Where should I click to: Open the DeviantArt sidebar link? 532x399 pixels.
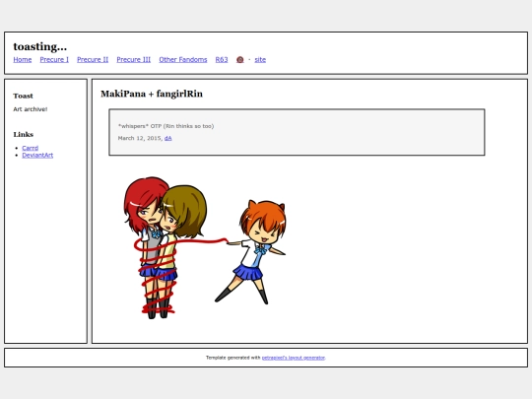click(37, 155)
